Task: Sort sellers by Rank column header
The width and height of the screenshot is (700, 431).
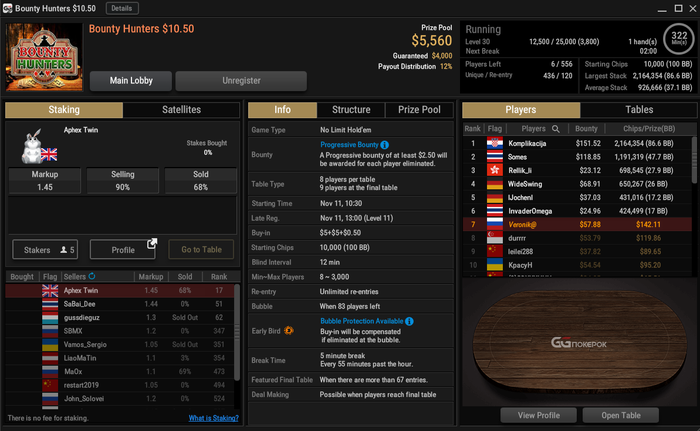Action: (x=219, y=276)
